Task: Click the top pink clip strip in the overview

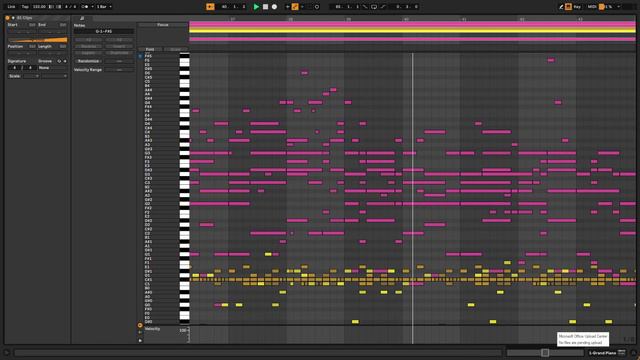Action: (x=412, y=24)
